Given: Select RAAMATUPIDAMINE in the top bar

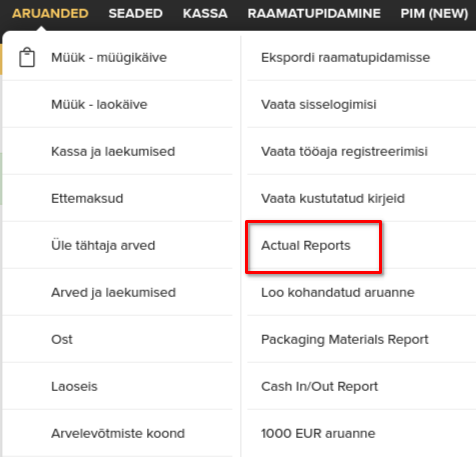Looking at the screenshot, I should (x=314, y=14).
